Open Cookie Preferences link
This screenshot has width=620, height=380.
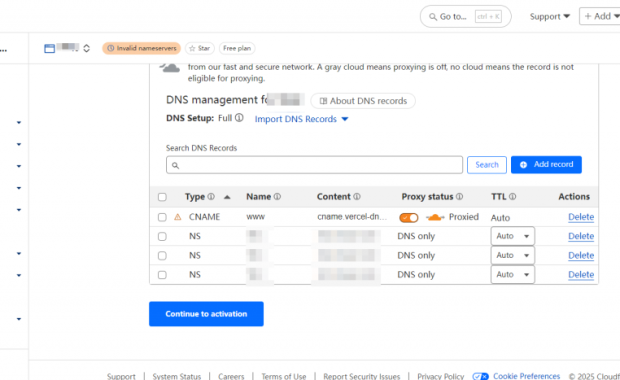[x=526, y=376]
